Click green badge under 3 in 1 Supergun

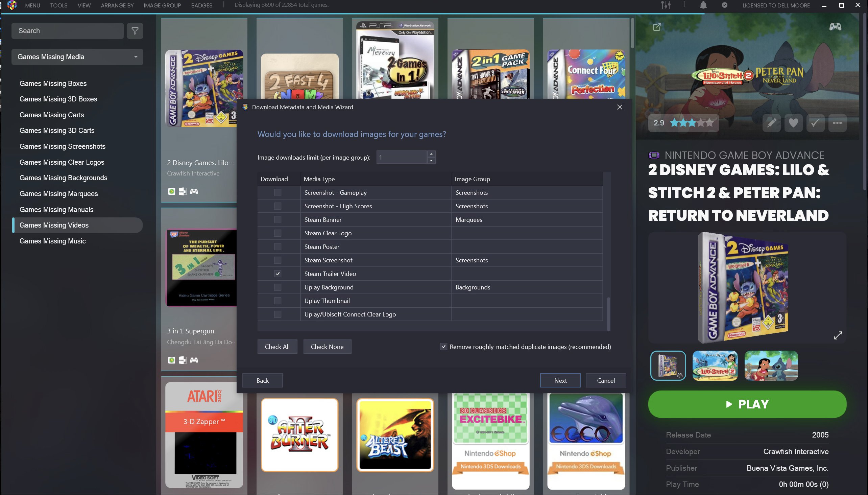[172, 360]
